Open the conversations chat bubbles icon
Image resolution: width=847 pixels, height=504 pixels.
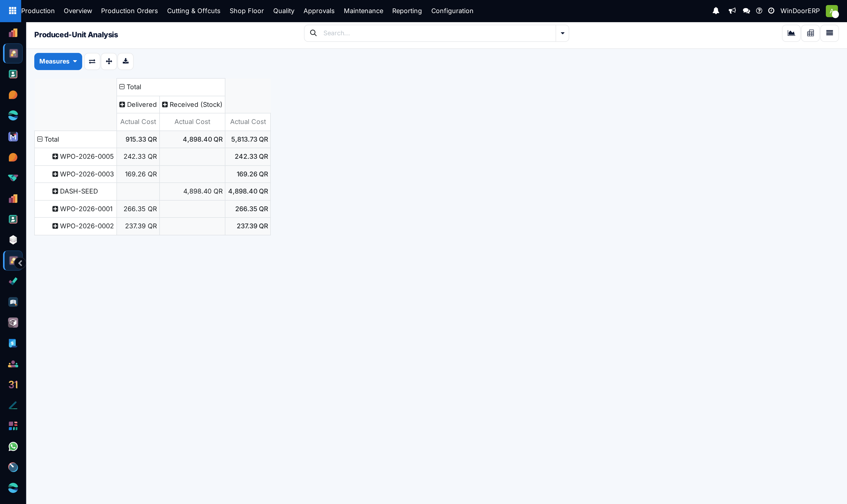[746, 11]
